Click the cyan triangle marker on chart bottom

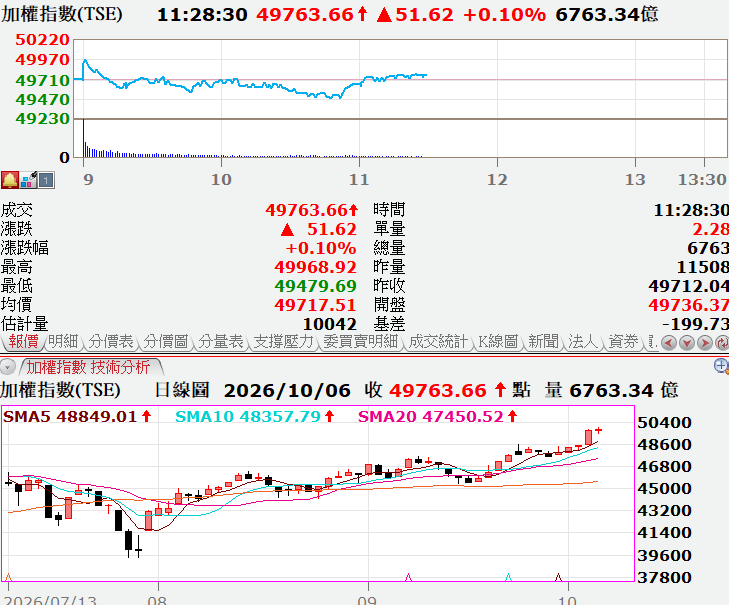pos(508,577)
